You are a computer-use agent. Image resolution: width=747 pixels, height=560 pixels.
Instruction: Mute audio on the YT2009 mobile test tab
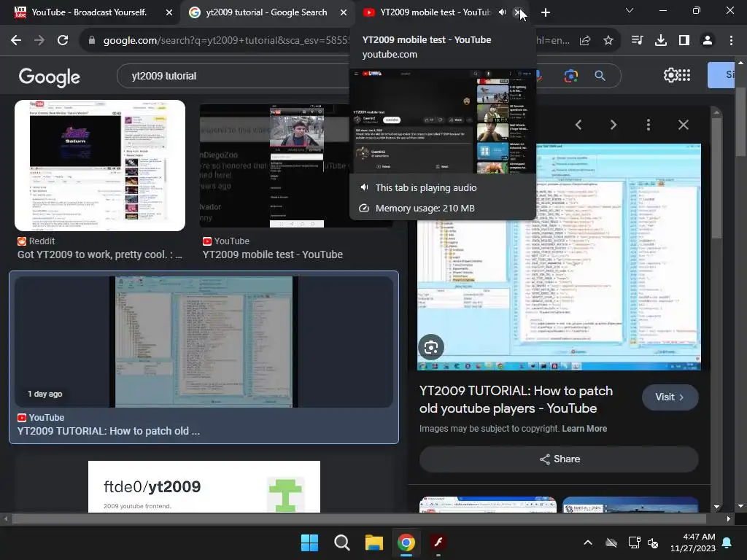click(x=502, y=12)
